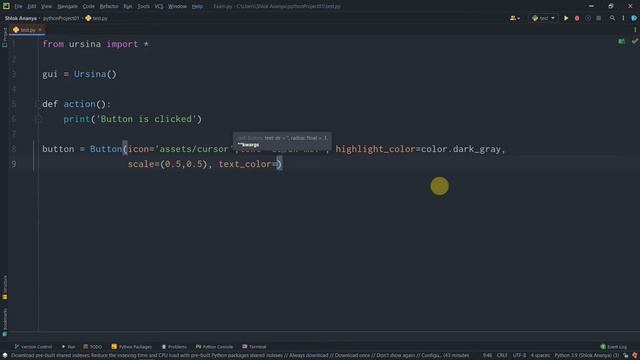The image size is (640, 360).
Task: Open Search Everywhere magnifier icon
Action: point(612,18)
